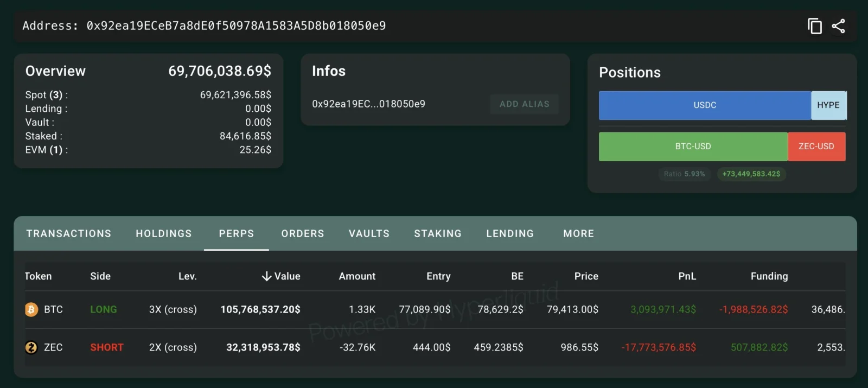Click the shortened address 0x92ea19EC...018050e9
The width and height of the screenshot is (868, 388).
click(x=368, y=104)
